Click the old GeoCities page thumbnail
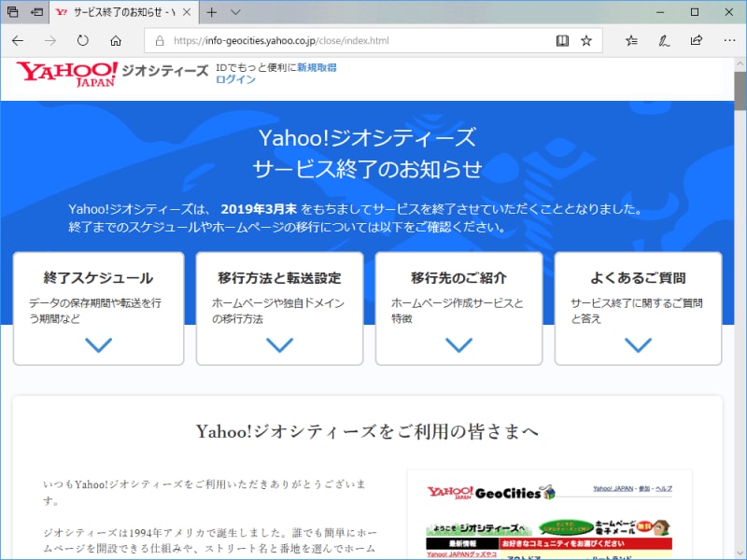This screenshot has height=560, width=747. pos(549,514)
